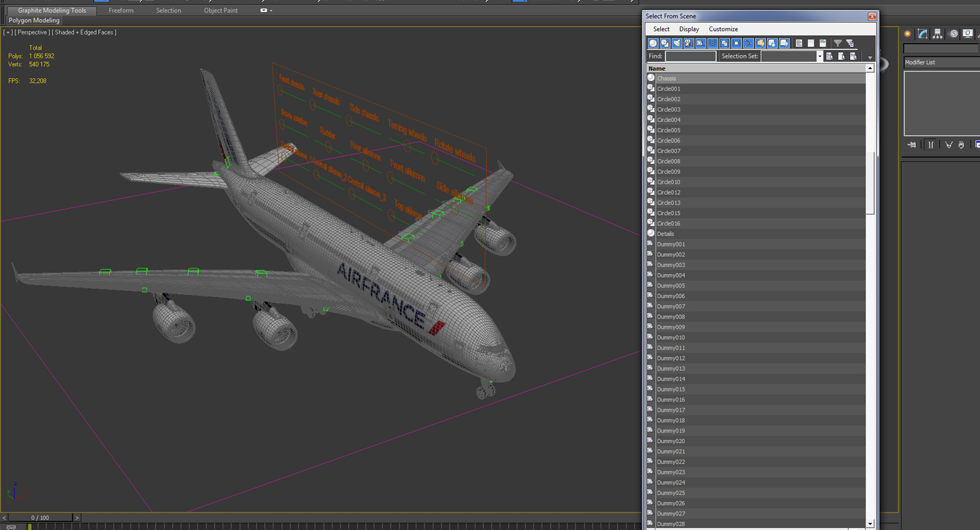Viewport: 980px width, 530px height.
Task: Toggle Show End Result icon below modifier stack
Action: pos(930,144)
